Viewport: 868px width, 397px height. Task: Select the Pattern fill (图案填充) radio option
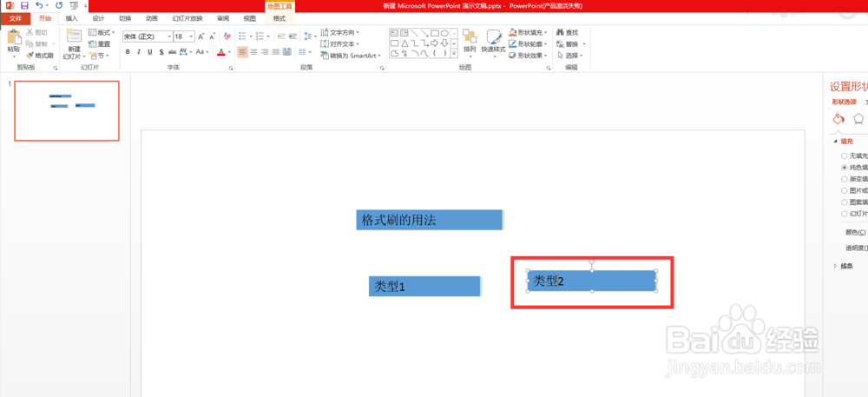(845, 202)
